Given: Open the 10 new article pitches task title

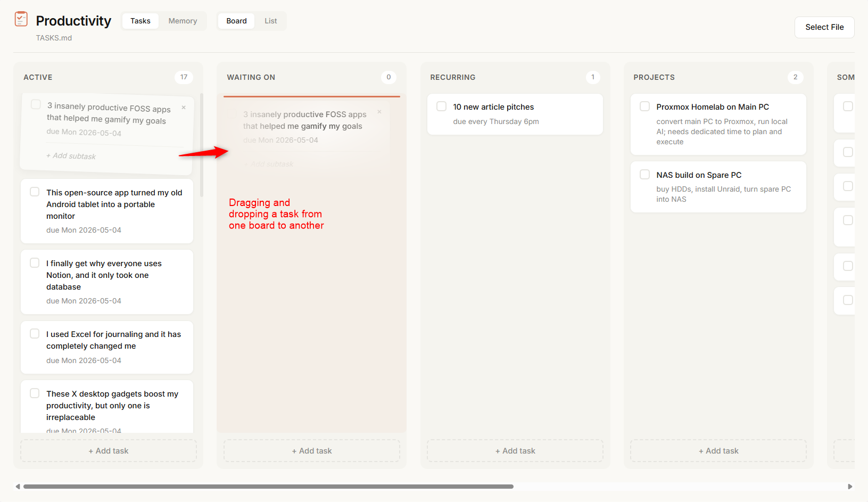Looking at the screenshot, I should click(493, 107).
